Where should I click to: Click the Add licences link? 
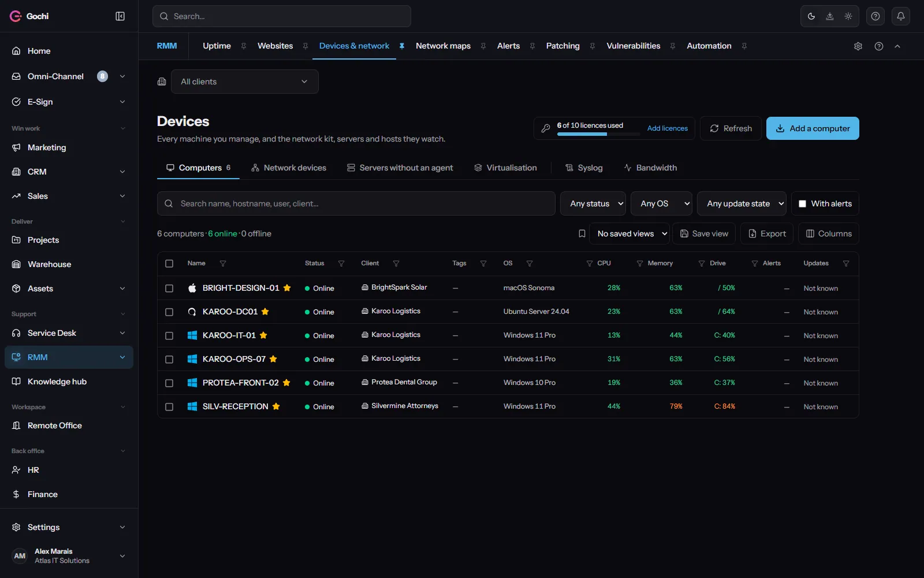(x=668, y=128)
